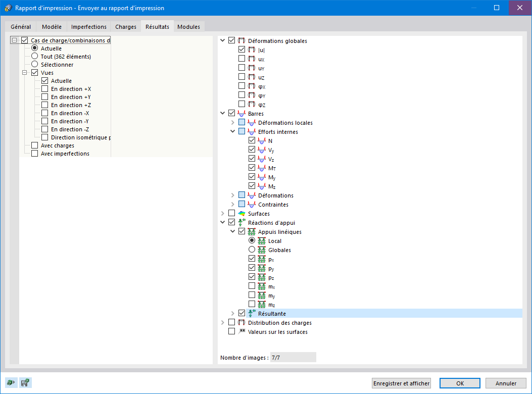Collapse the Efforts internes node

click(x=233, y=131)
